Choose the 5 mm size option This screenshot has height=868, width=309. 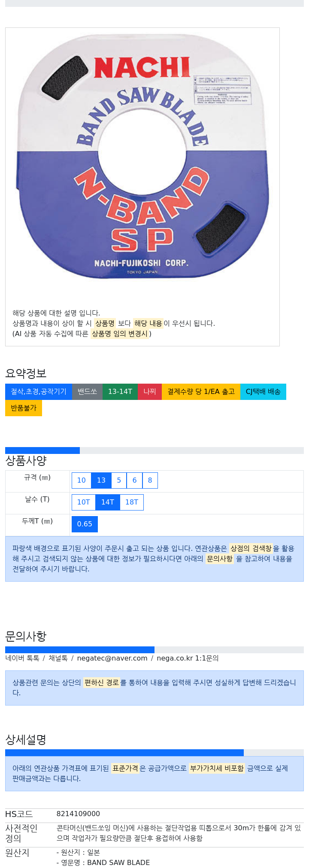[119, 481]
